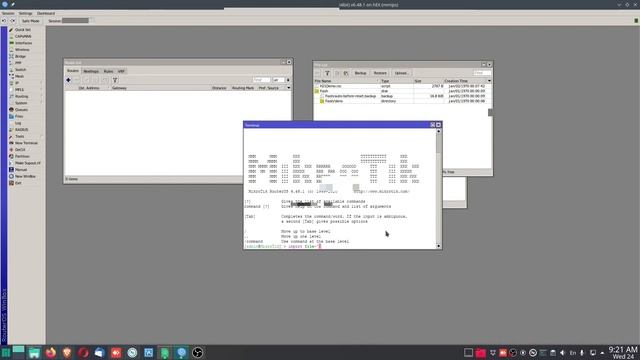Open column options dropdown in File List header
The height and width of the screenshot is (360, 640).
489,81
